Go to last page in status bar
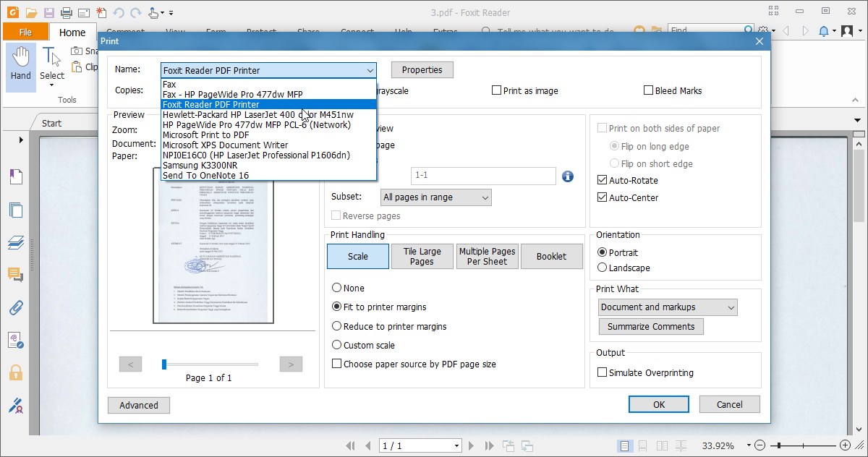 [491, 445]
